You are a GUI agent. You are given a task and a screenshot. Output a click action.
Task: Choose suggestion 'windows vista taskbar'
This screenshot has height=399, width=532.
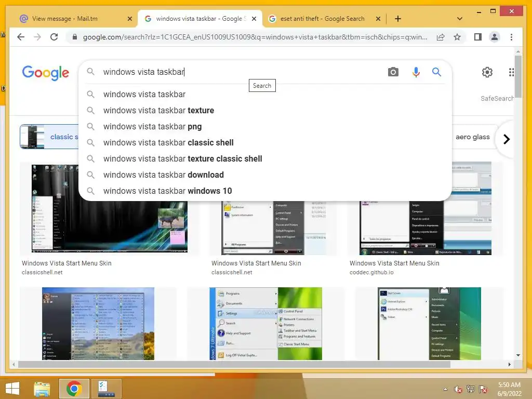(x=265, y=95)
